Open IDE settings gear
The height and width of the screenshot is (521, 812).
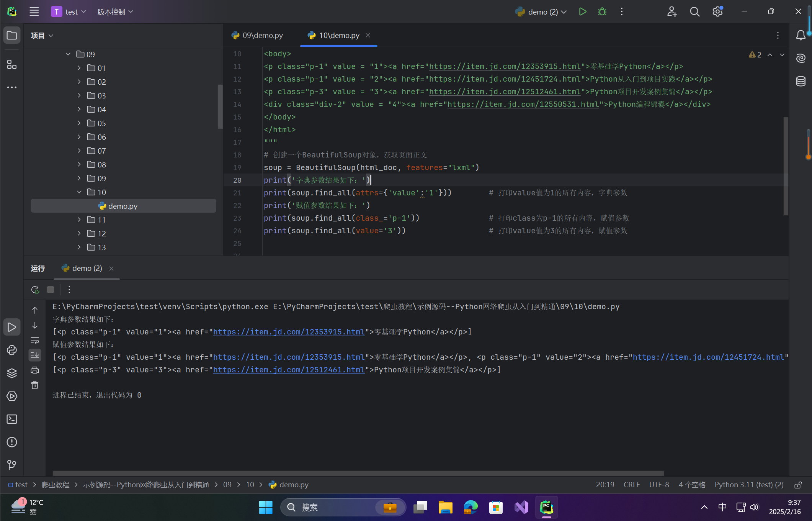(x=717, y=11)
